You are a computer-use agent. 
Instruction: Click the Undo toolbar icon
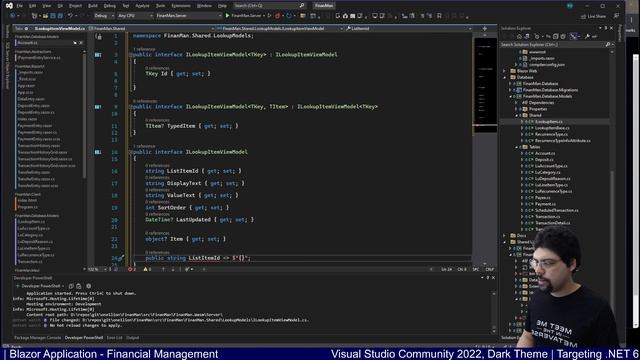point(70,16)
